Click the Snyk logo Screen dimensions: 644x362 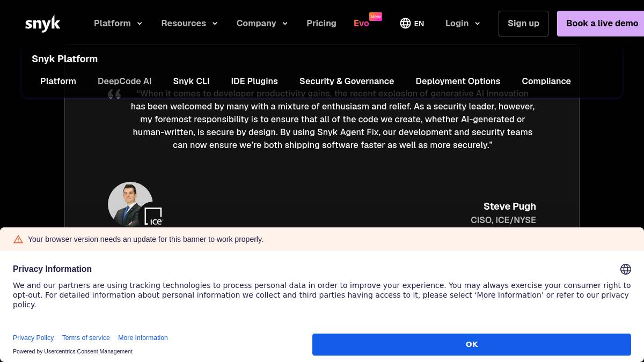pyautogui.click(x=42, y=24)
